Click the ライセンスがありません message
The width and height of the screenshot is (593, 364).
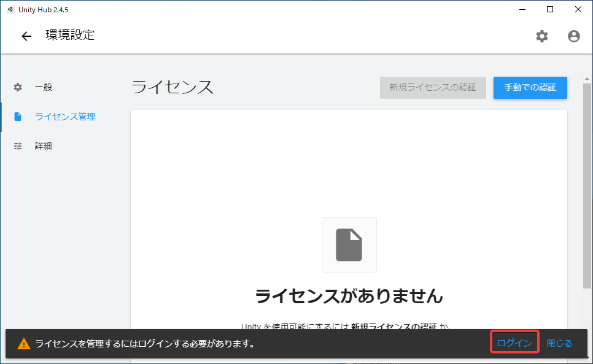349,296
